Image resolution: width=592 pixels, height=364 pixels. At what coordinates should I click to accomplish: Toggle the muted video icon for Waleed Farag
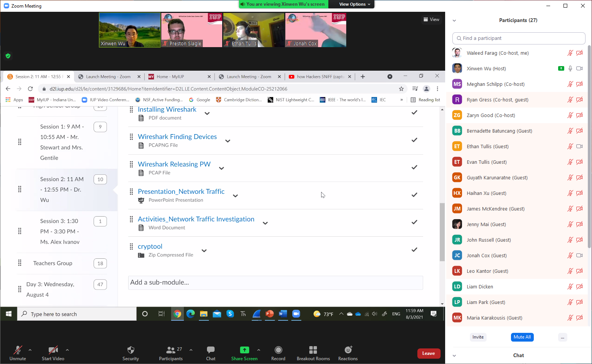[x=579, y=53]
